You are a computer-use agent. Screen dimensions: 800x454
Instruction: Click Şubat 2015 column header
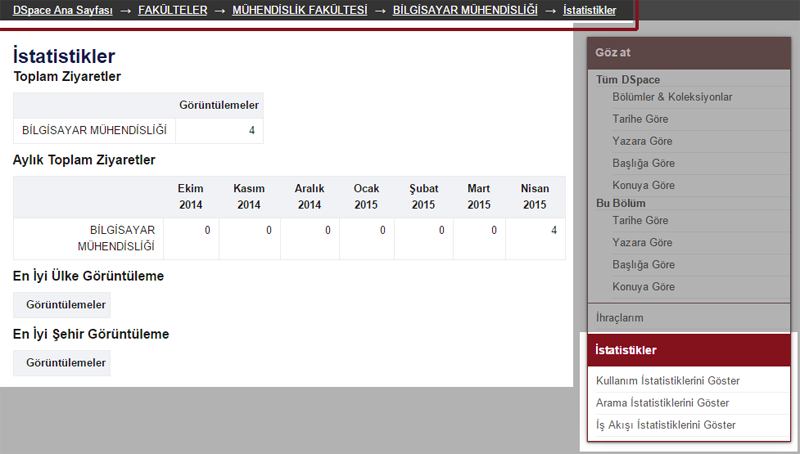[x=423, y=196]
